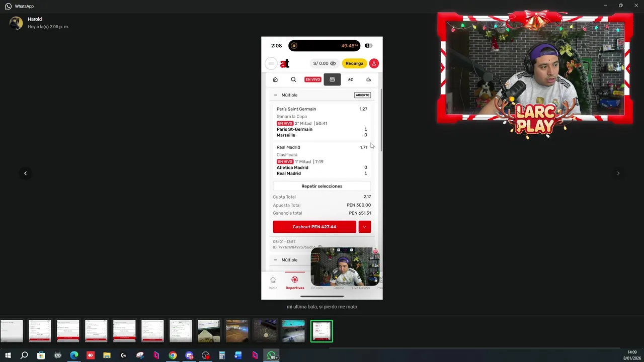Collapse the second Múltiple bet section
The height and width of the screenshot is (362, 644).
click(x=275, y=260)
